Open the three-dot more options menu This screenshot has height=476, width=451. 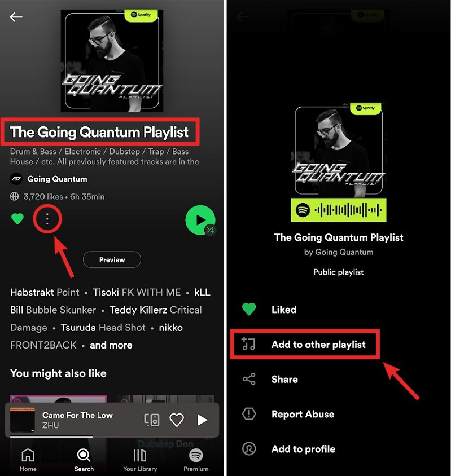pyautogui.click(x=47, y=219)
